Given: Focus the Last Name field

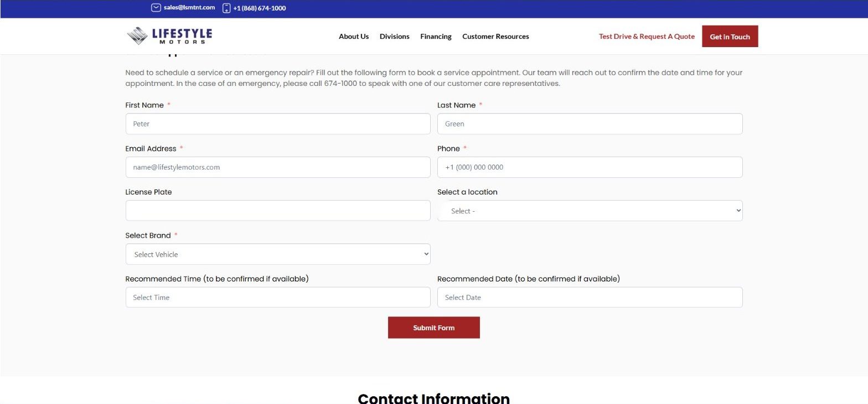Looking at the screenshot, I should pyautogui.click(x=590, y=124).
